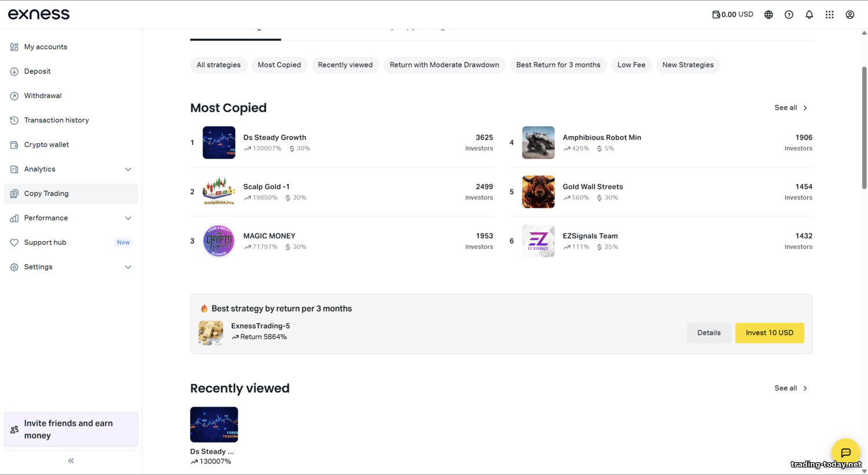Click the language globe icon
868x475 pixels.
click(x=768, y=14)
